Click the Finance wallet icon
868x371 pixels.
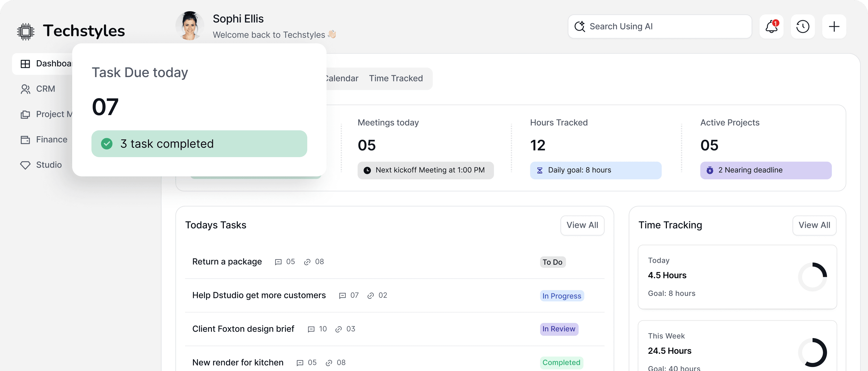[25, 140]
